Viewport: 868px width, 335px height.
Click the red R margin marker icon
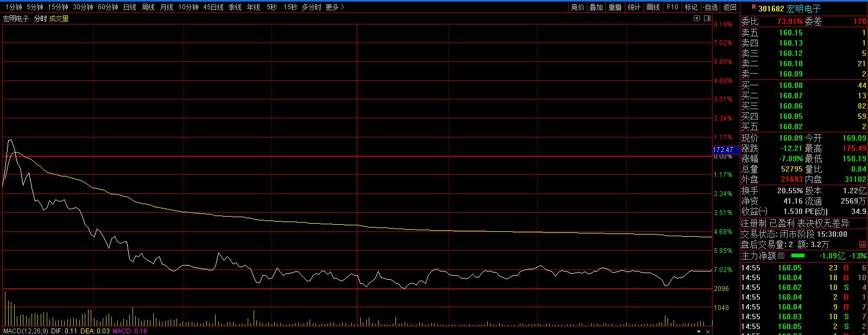(x=753, y=8)
